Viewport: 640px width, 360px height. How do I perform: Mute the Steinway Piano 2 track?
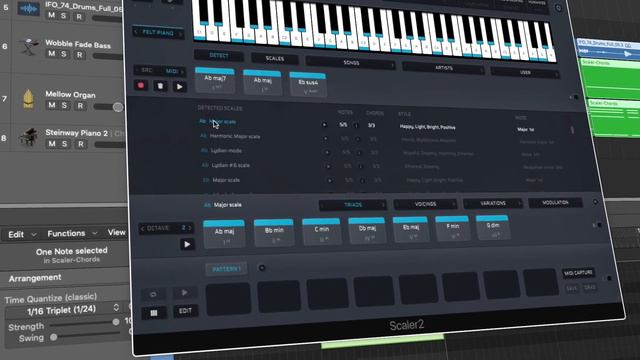(52, 143)
